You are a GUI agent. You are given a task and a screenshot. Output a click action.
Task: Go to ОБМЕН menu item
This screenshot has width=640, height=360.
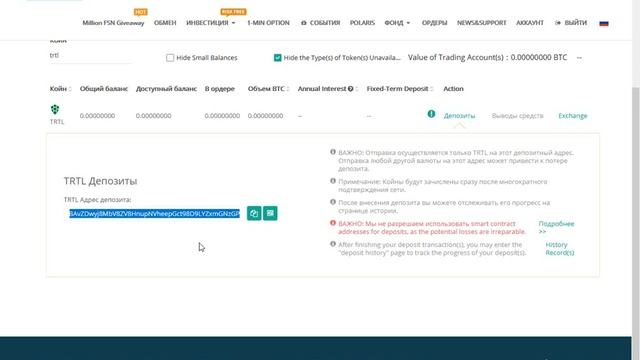pyautogui.click(x=165, y=23)
